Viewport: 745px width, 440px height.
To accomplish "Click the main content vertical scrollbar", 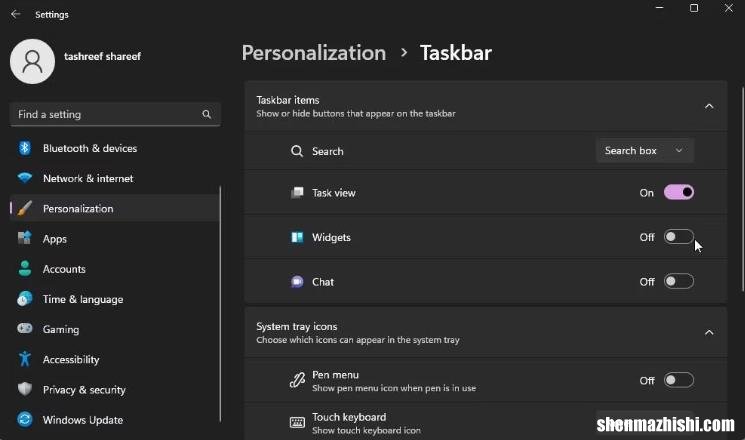I will coord(742,189).
